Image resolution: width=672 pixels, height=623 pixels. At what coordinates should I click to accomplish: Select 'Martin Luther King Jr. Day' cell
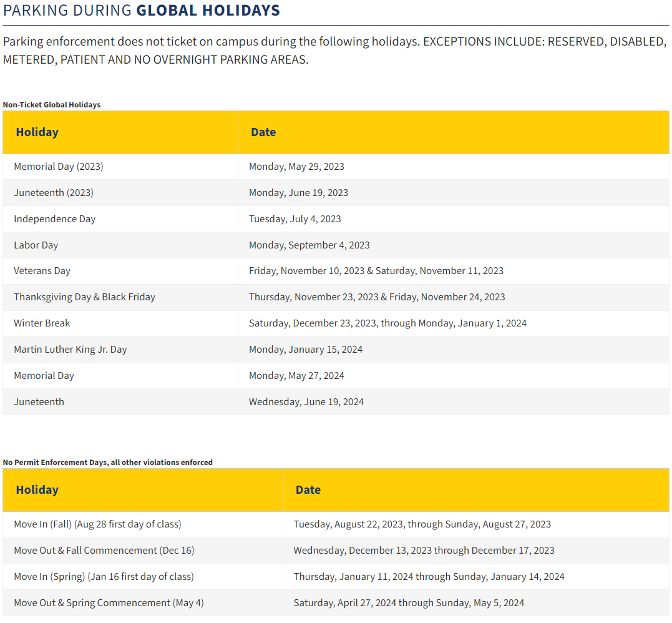[x=71, y=350]
